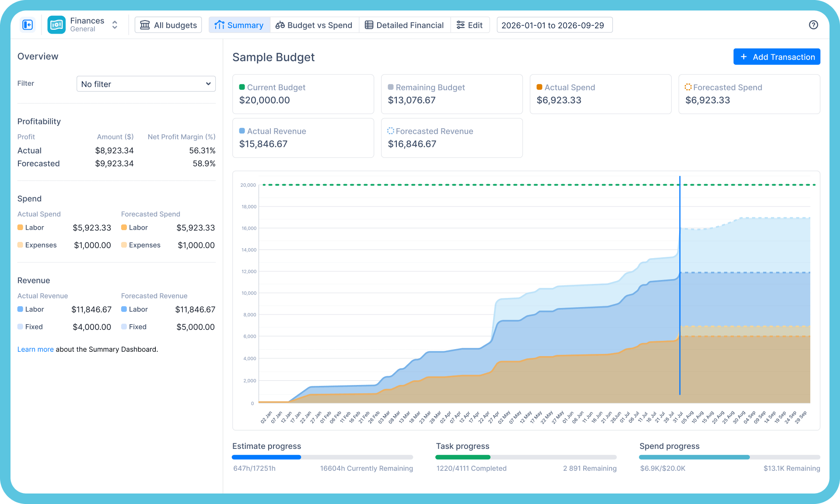Click the 16604h Currently Remaining text
Image resolution: width=840 pixels, height=504 pixels.
click(367, 468)
